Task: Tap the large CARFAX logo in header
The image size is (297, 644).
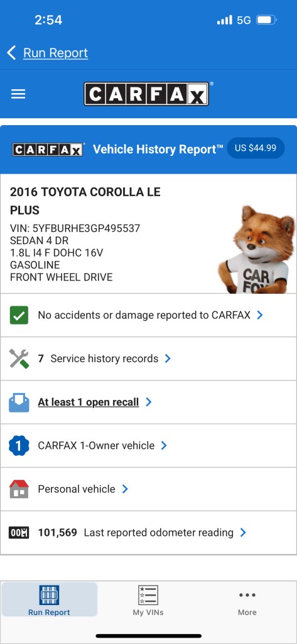Action: coord(146,94)
